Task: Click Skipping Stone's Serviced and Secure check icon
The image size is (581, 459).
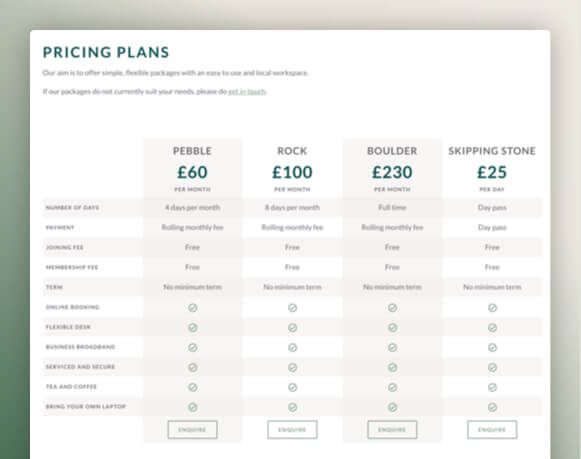Action: click(492, 367)
